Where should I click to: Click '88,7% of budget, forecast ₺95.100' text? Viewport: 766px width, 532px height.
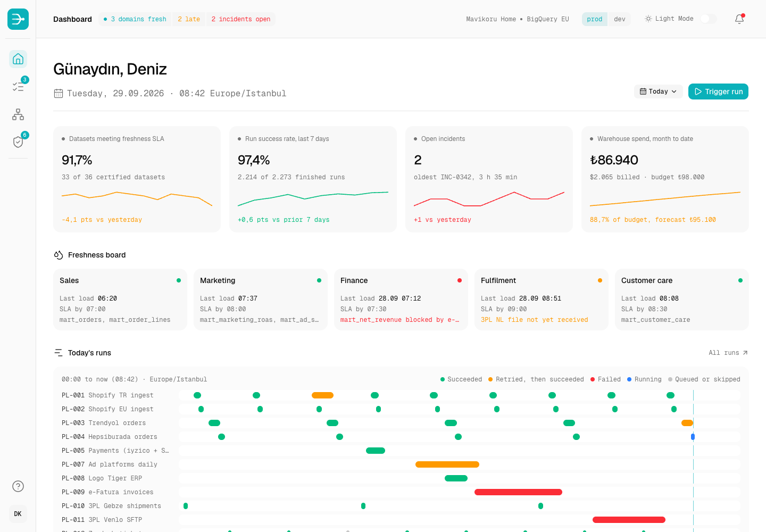[x=653, y=220]
